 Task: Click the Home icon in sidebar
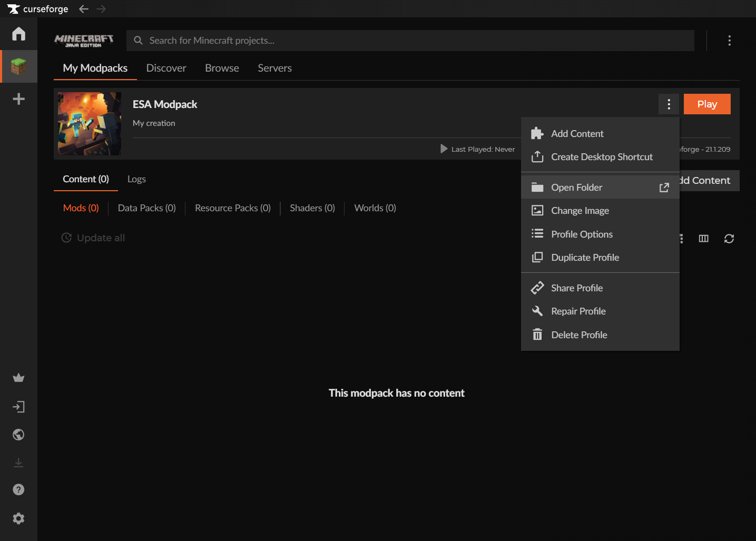tap(18, 34)
